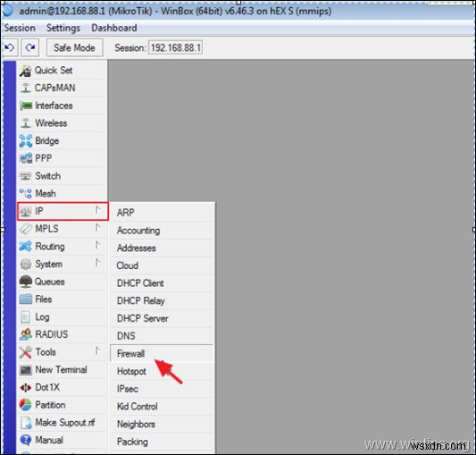Click the PPP icon in sidebar
The image size is (476, 455).
pos(26,158)
